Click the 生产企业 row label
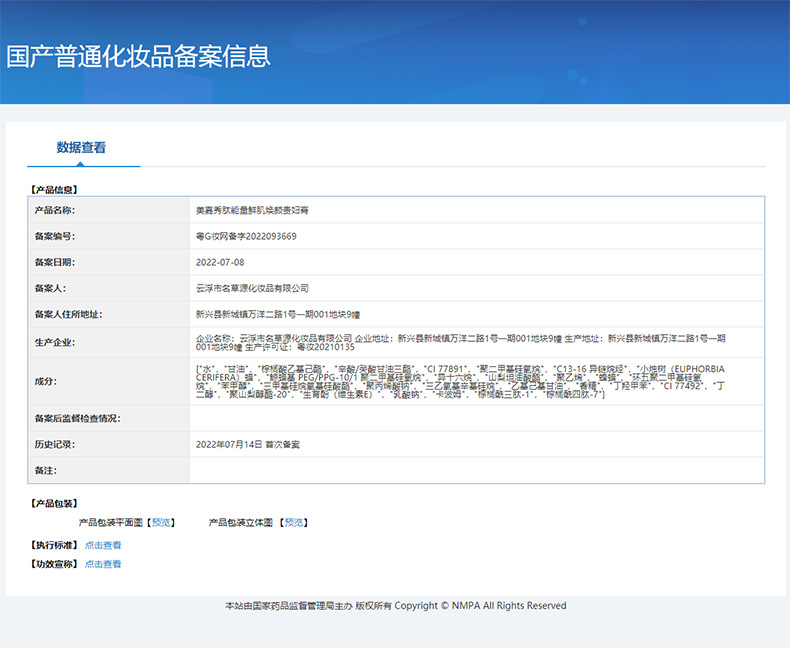The image size is (790, 648). click(55, 343)
